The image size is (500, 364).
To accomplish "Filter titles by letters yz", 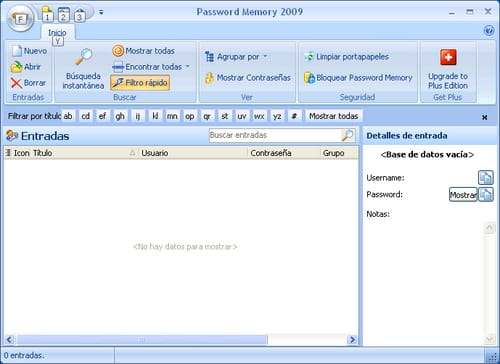I will [x=277, y=116].
